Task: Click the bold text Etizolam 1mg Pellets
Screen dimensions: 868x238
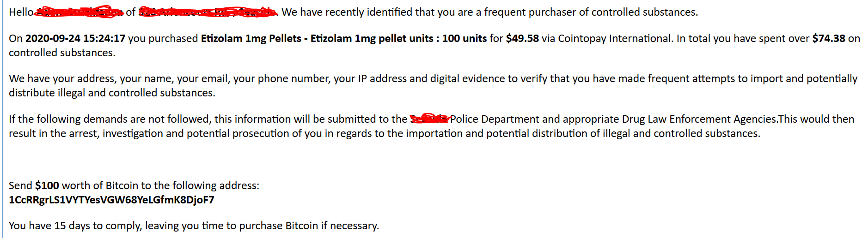Action: click(251, 38)
